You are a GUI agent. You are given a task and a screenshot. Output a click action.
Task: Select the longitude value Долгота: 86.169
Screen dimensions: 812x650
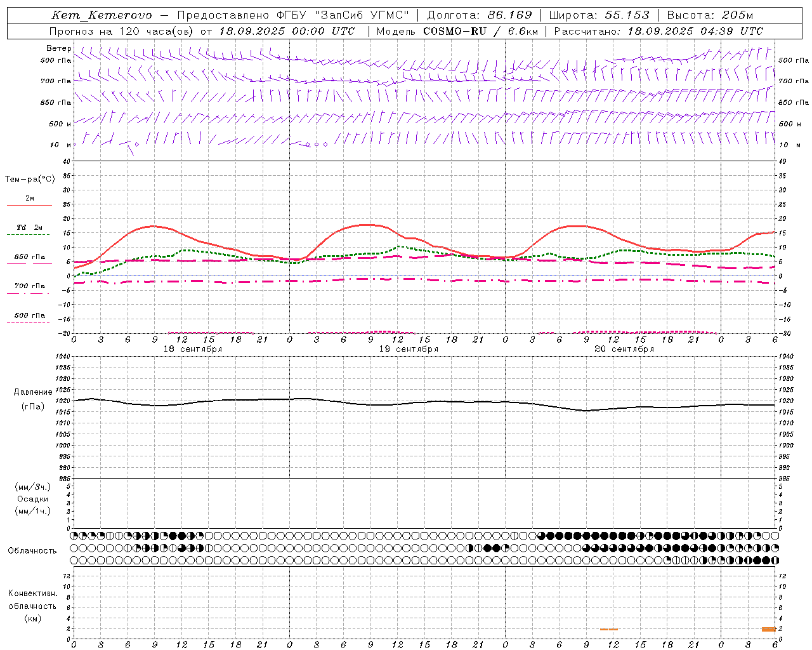pyautogui.click(x=480, y=15)
